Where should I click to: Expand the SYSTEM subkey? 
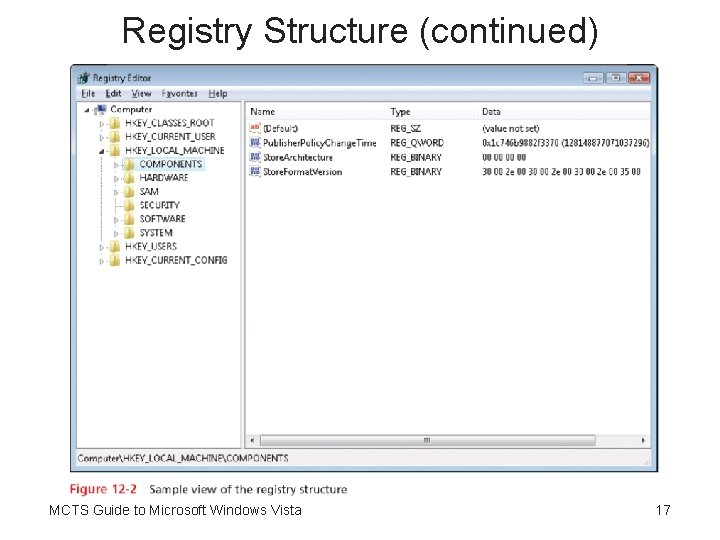pyautogui.click(x=116, y=234)
